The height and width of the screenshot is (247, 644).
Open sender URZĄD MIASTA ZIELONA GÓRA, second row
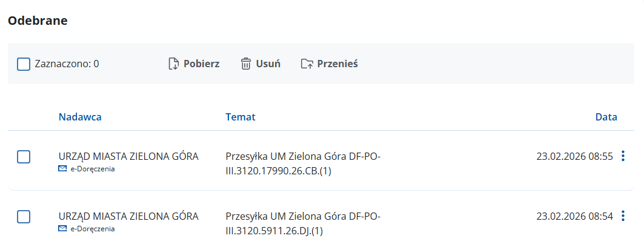[128, 216]
